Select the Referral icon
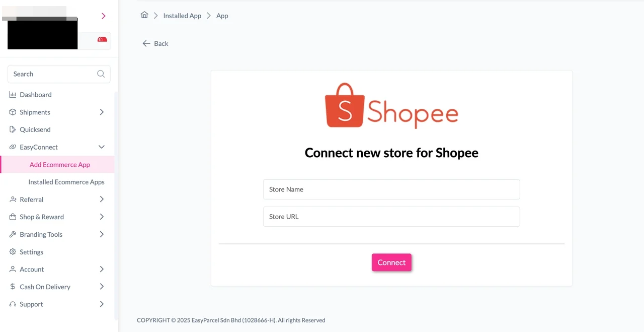Viewport: 644px width, 332px height. [x=13, y=200]
